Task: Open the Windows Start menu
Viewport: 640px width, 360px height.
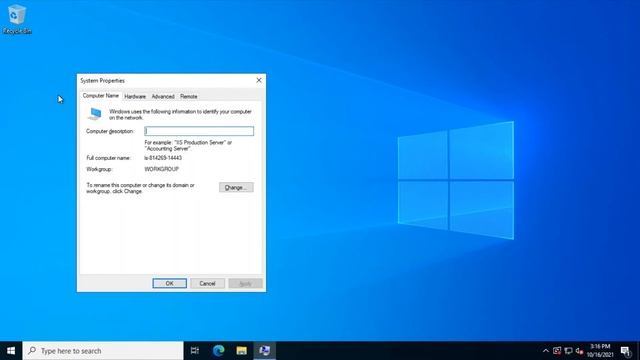Action: point(11,351)
